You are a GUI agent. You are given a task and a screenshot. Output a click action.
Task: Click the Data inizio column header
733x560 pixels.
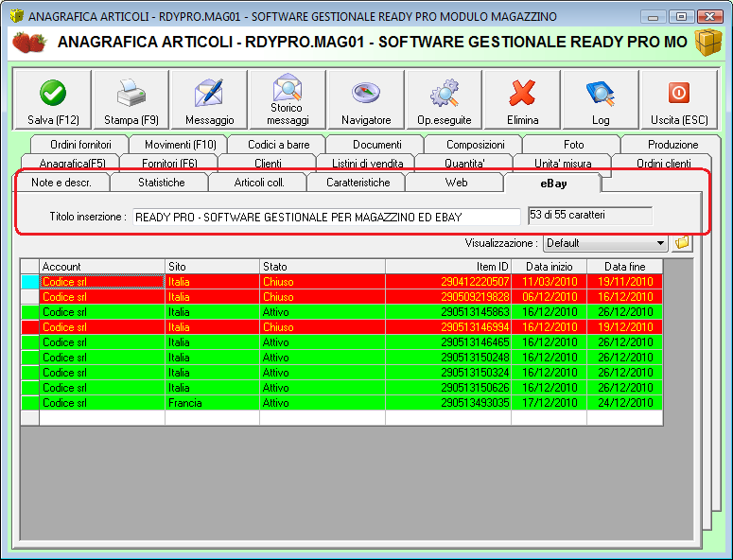tap(549, 267)
